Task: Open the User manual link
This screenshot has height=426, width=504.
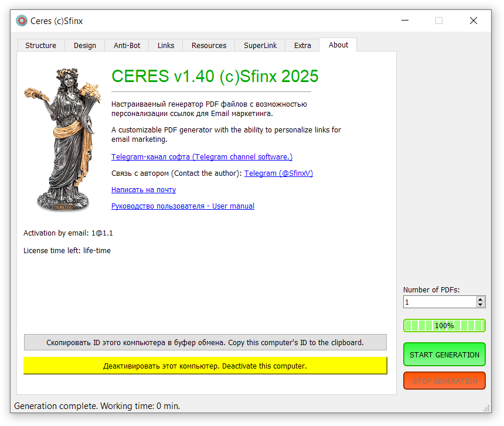Action: (183, 206)
